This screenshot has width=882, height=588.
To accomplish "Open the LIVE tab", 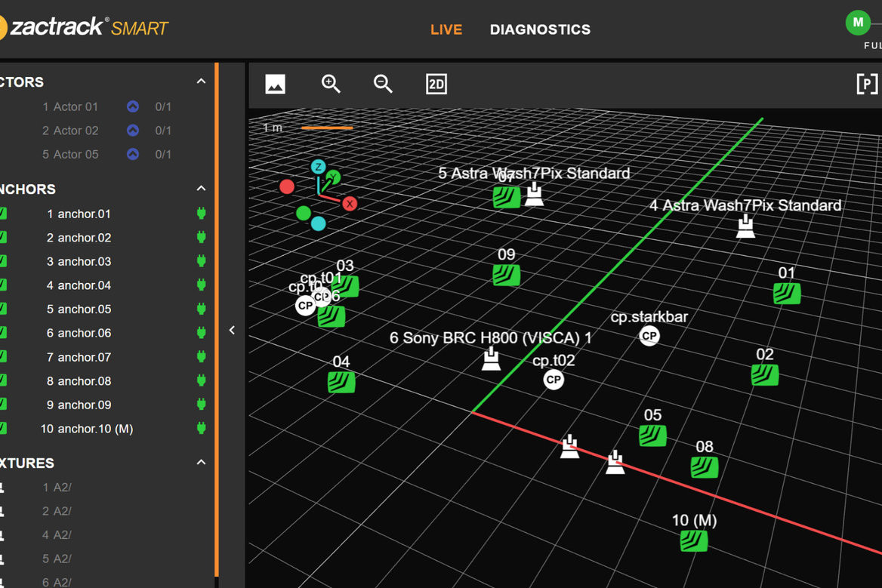I will 446,29.
